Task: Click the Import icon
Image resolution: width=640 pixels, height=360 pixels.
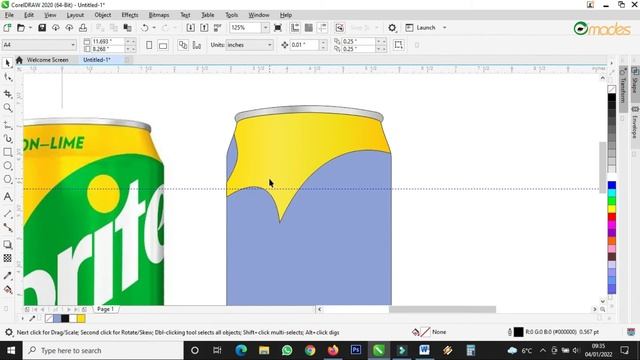Action: pos(190,28)
